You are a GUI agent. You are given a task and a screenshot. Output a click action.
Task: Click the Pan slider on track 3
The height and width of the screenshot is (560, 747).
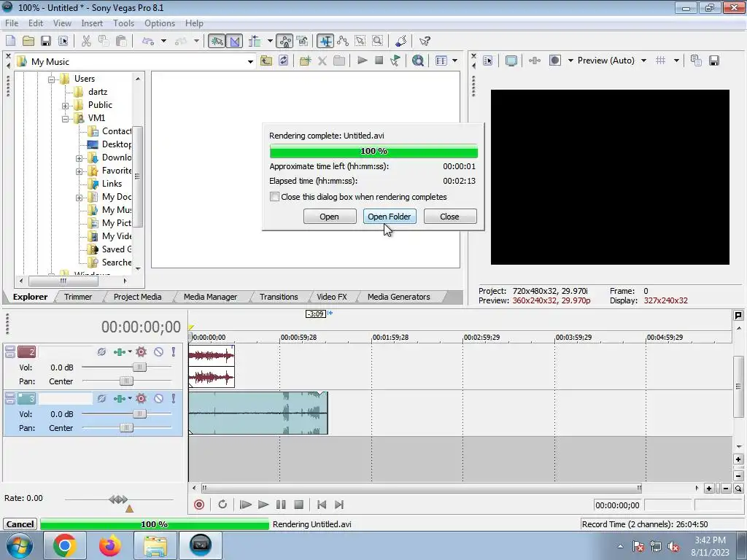(125, 427)
